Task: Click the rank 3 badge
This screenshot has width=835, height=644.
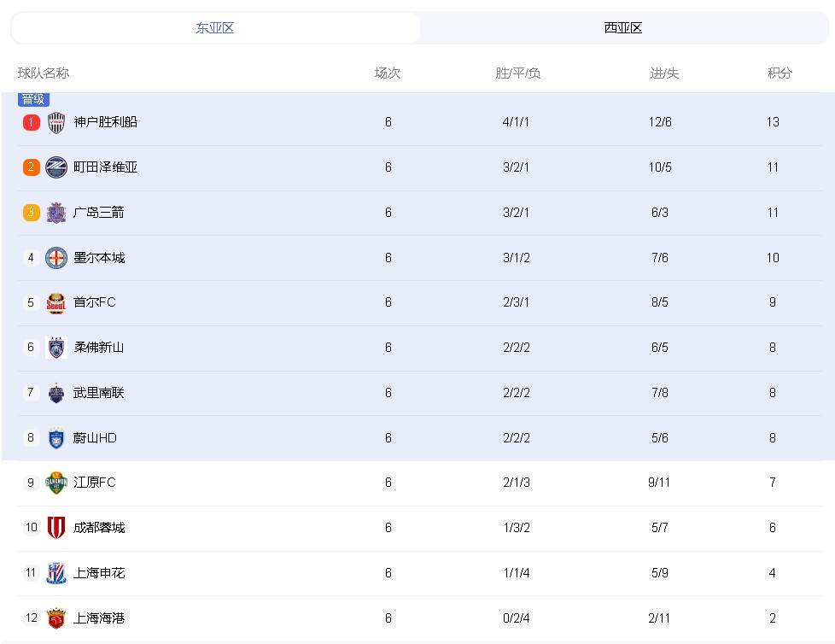Action: (31, 212)
